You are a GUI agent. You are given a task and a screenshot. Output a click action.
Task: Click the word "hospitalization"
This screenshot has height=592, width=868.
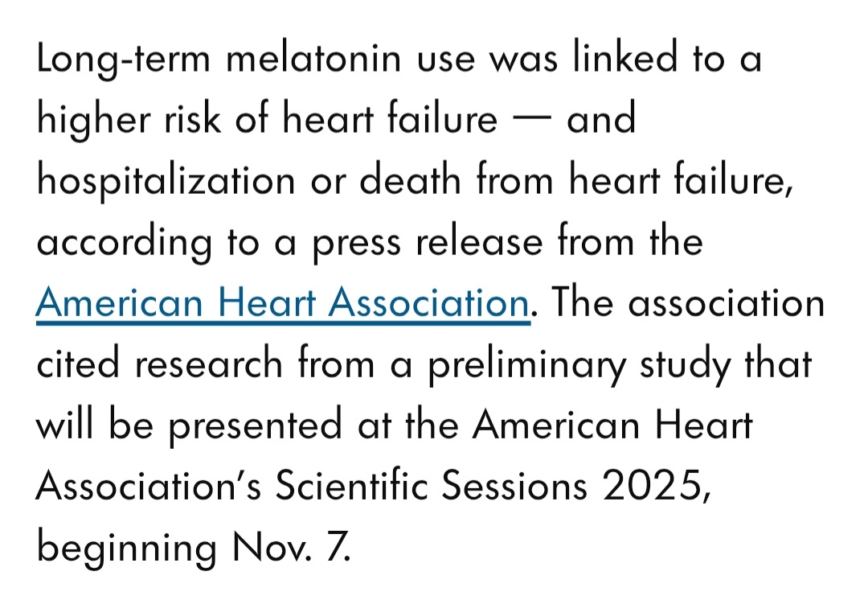pyautogui.click(x=166, y=182)
